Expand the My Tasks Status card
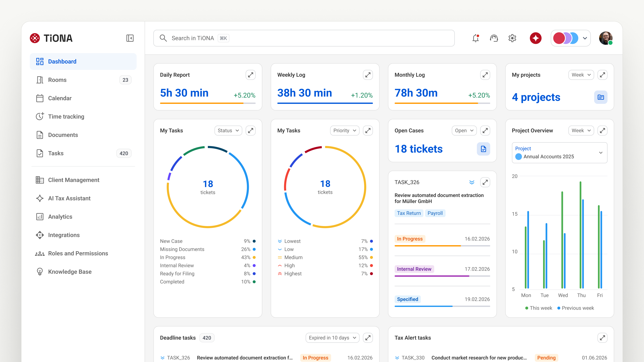 coord(251,130)
